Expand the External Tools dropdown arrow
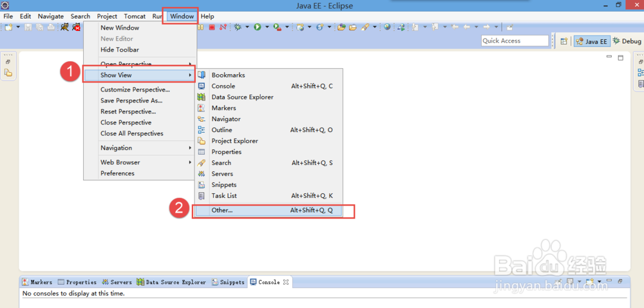Screen dimensions: 644x308 287,27
